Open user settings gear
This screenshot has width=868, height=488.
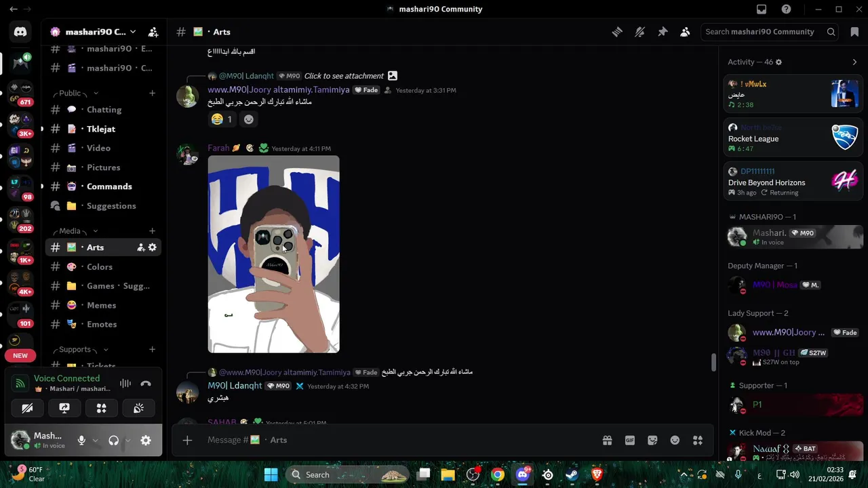146,441
